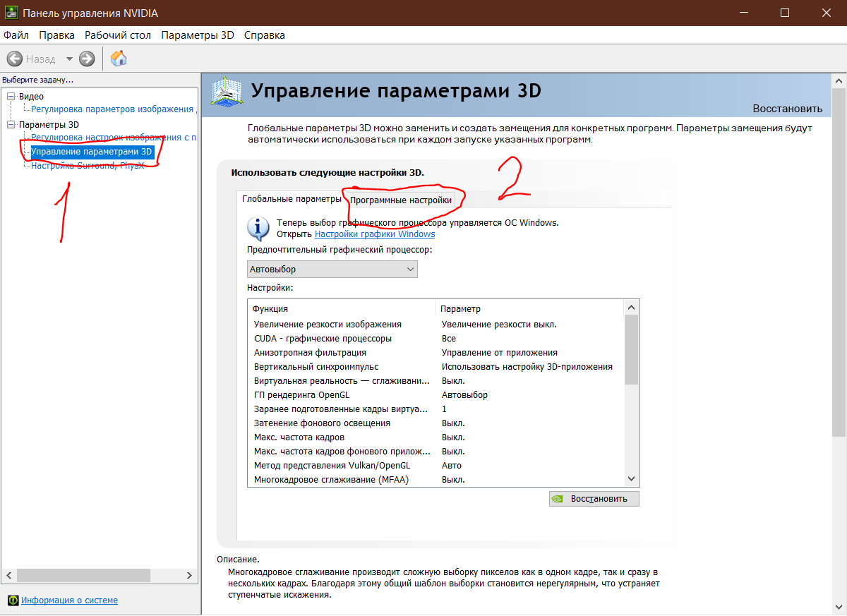Select the Затенение фонового освещения row
This screenshot has width=847, height=616.
click(436, 423)
